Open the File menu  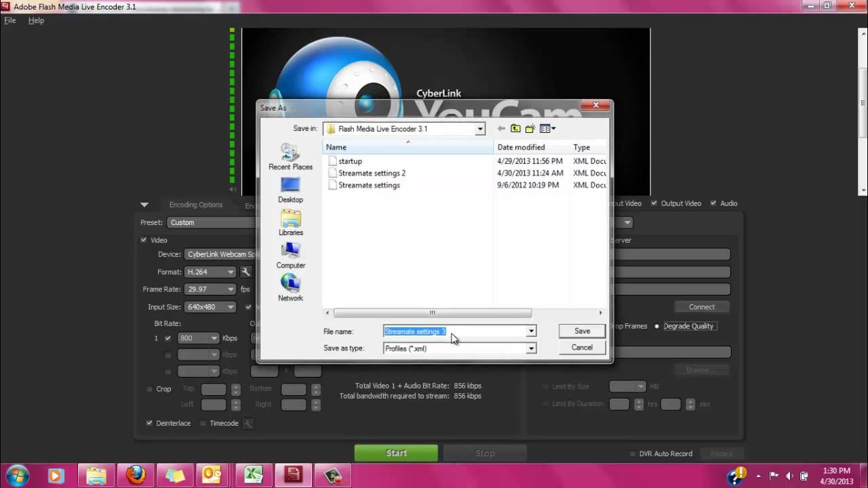pos(10,20)
